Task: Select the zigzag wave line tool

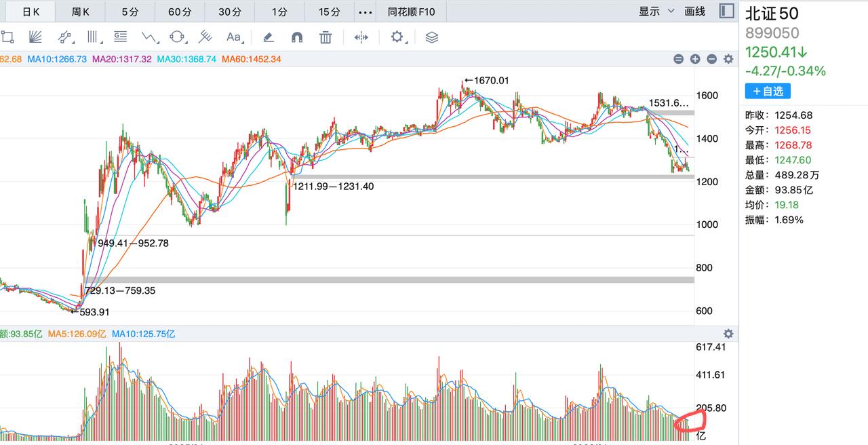Action: (150, 37)
